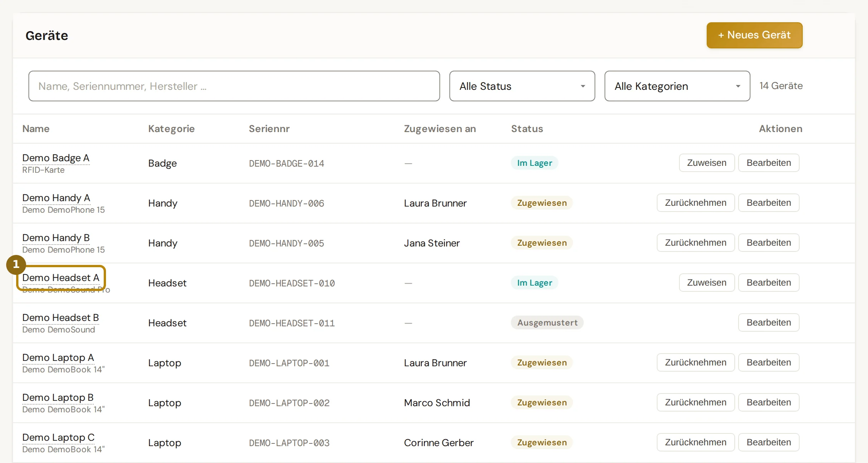The image size is (868, 463).
Task: Edit the retired Demo Headset B
Action: pos(769,322)
